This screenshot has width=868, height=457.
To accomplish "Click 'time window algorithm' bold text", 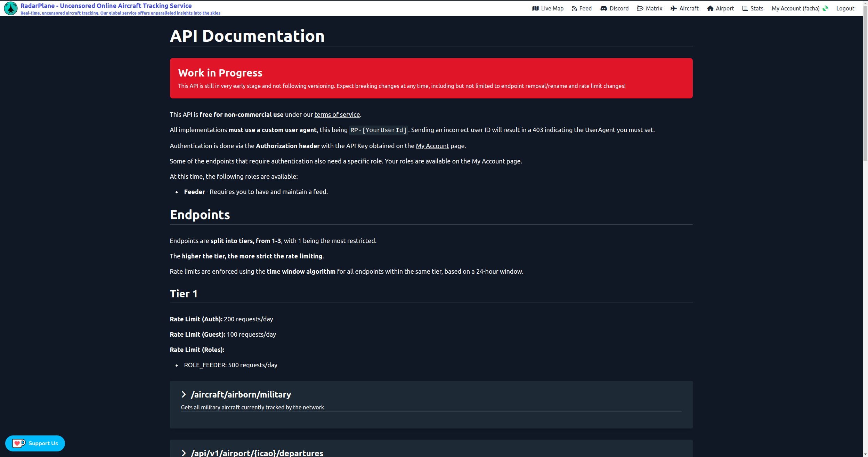I will (301, 271).
